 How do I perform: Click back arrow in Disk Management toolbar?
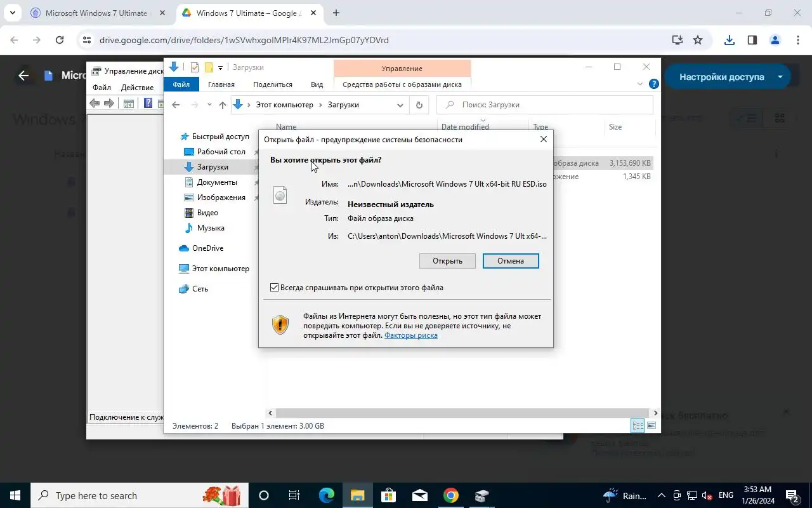pyautogui.click(x=95, y=104)
